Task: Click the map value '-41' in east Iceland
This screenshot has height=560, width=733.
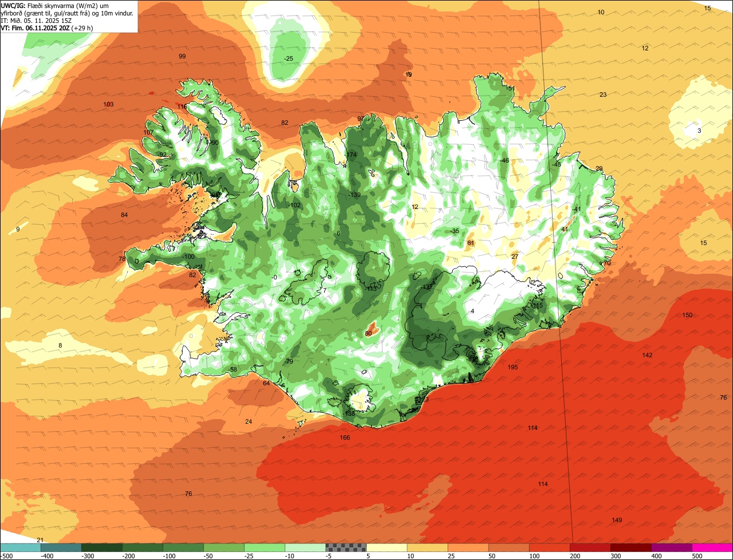Action: coord(577,209)
